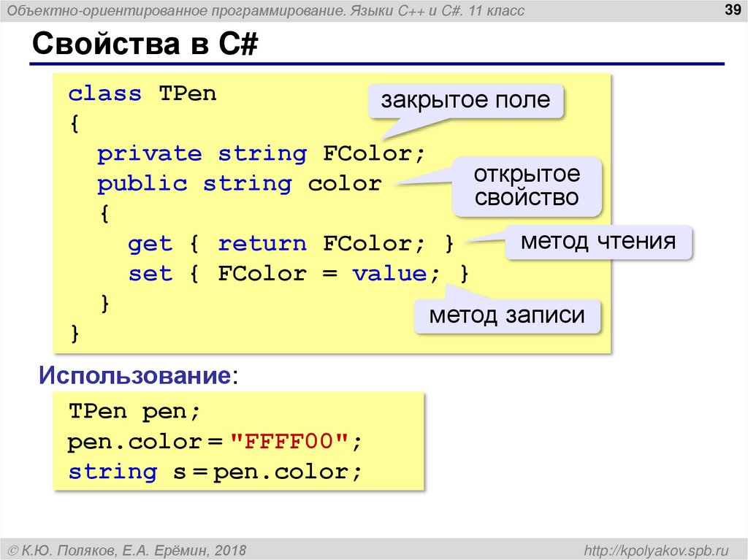Viewport: 748px width, 560px height.
Task: Click the callout "метод чтения"
Action: (598, 242)
